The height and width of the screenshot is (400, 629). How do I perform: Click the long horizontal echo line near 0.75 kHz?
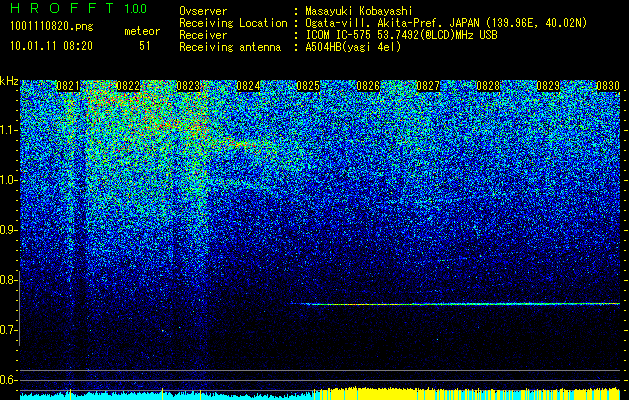tap(455, 304)
